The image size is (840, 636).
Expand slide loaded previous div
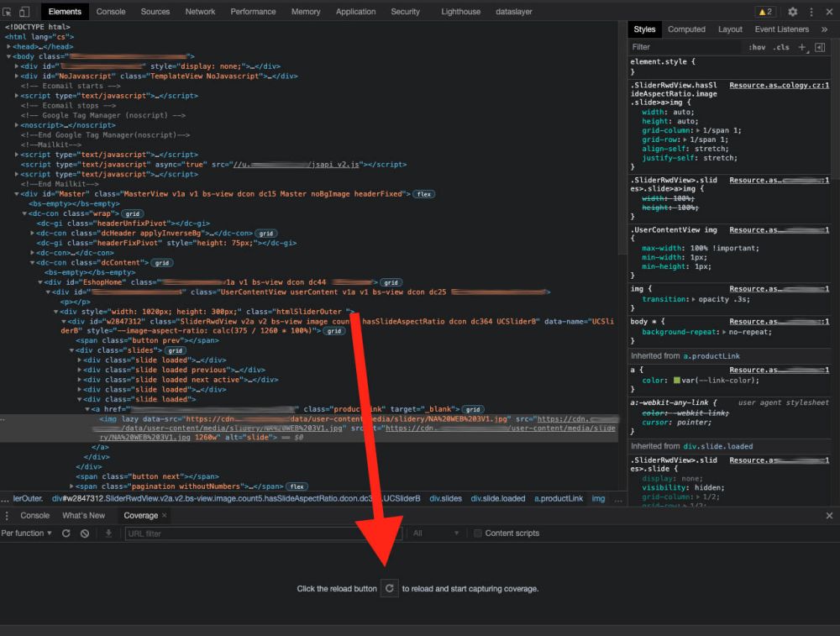click(x=79, y=370)
